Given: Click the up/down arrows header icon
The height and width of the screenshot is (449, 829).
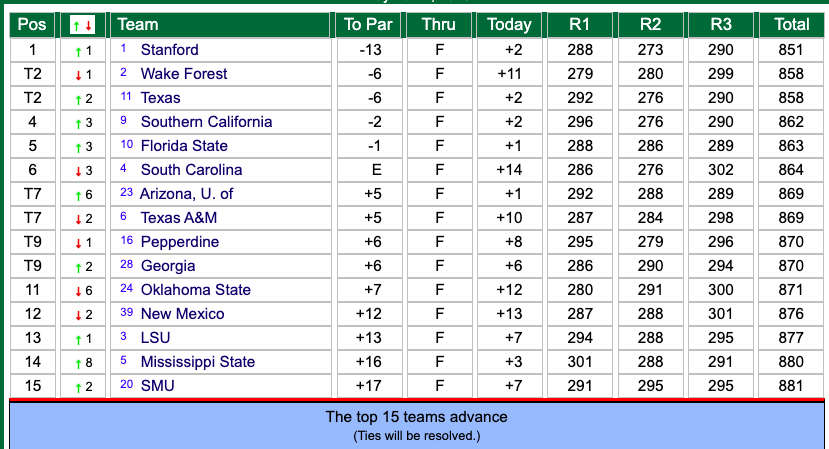Looking at the screenshot, I should 82,25.
